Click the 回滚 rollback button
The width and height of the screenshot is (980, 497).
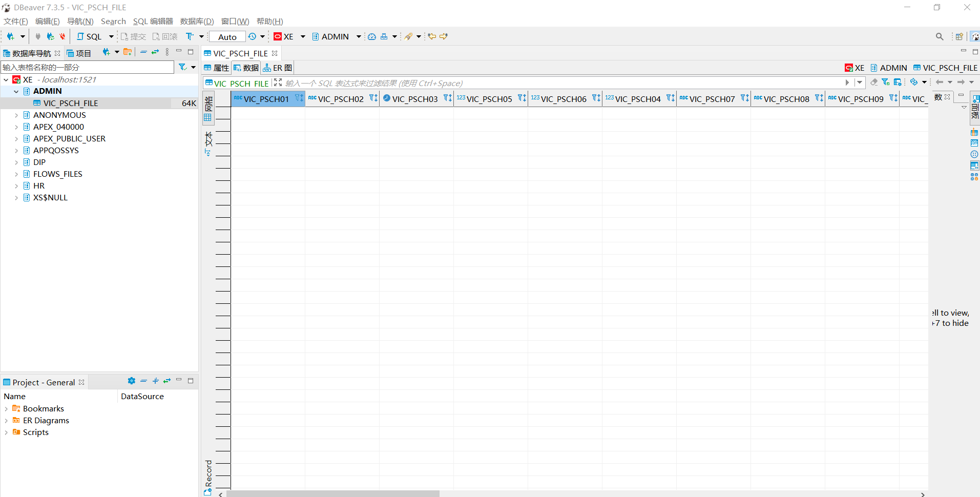point(165,36)
